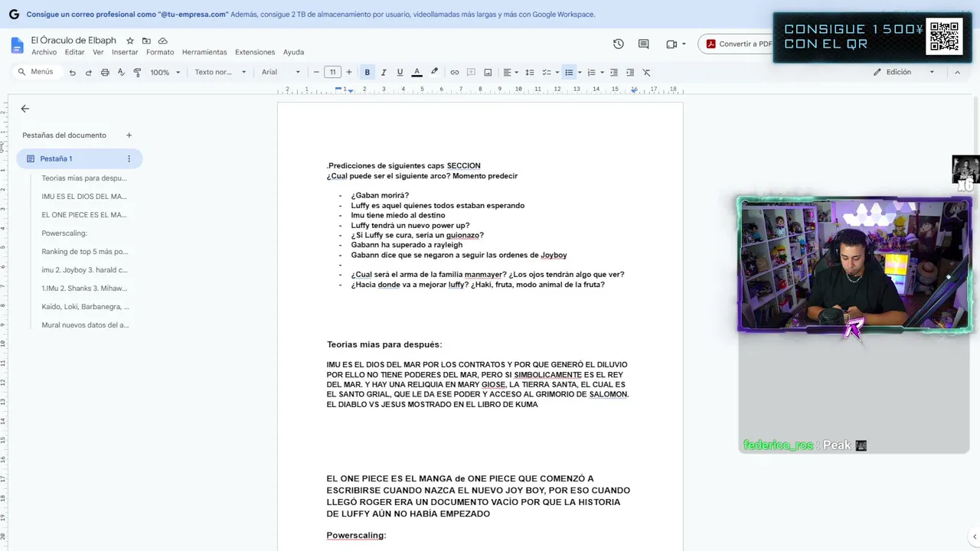The image size is (980, 551).
Task: Toggle underline formatting
Action: (400, 73)
